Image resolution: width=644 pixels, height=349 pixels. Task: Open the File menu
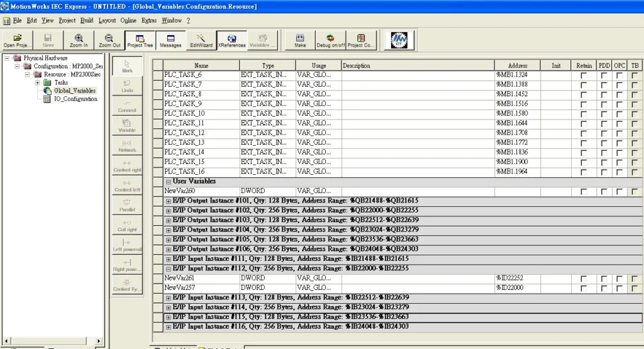click(x=17, y=21)
